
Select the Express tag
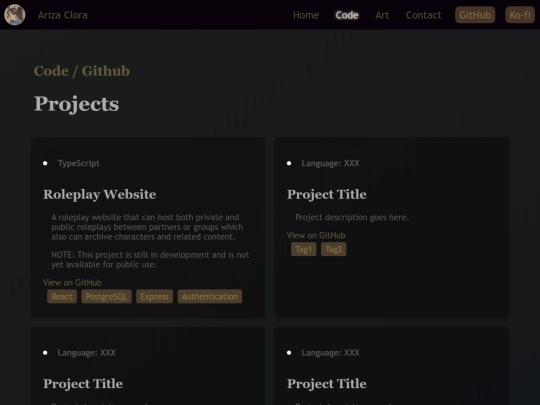[155, 297]
